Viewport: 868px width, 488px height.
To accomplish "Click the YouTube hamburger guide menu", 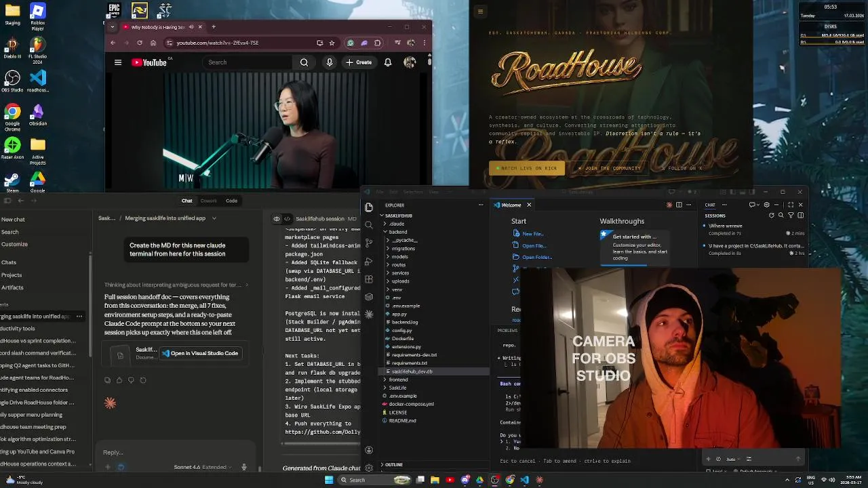I will tap(118, 62).
